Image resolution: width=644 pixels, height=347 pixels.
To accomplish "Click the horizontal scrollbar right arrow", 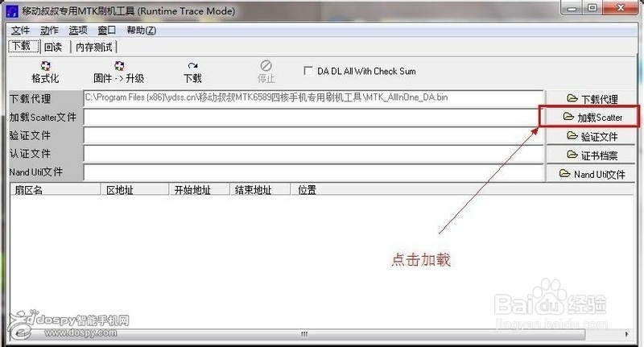I will click(627, 334).
